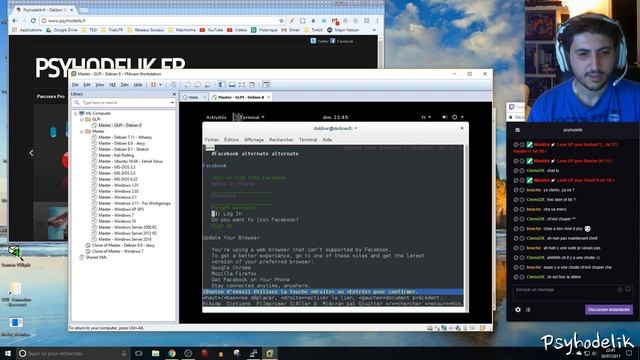Select Master - GLPI - Debian 8 in the library
This screenshot has width=640, height=360.
point(120,125)
